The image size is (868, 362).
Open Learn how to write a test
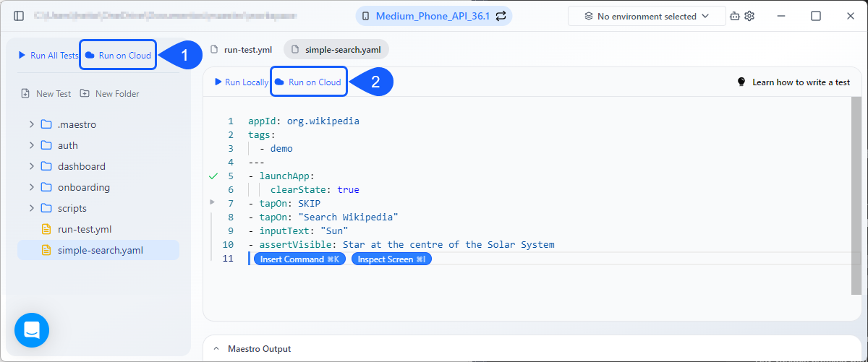point(793,82)
